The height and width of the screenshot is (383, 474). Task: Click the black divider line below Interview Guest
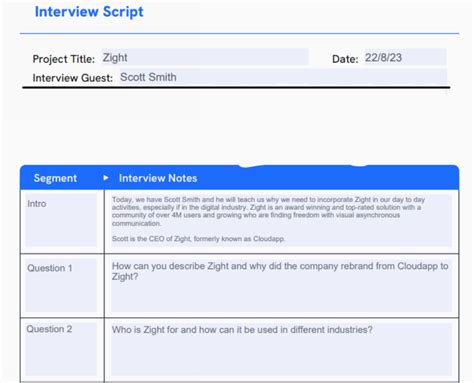click(x=236, y=88)
